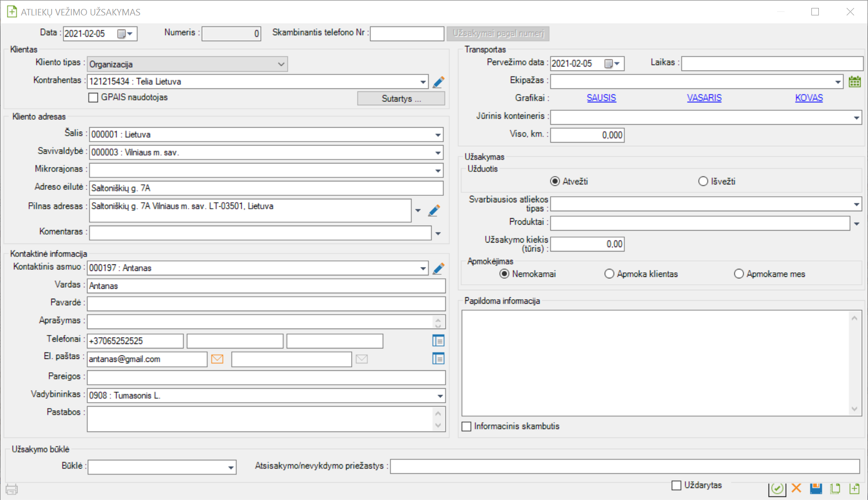Click into the Laikas input field

click(772, 64)
